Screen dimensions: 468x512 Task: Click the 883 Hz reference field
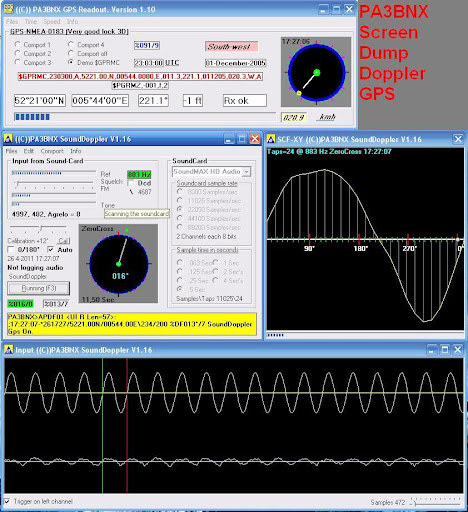click(x=139, y=174)
